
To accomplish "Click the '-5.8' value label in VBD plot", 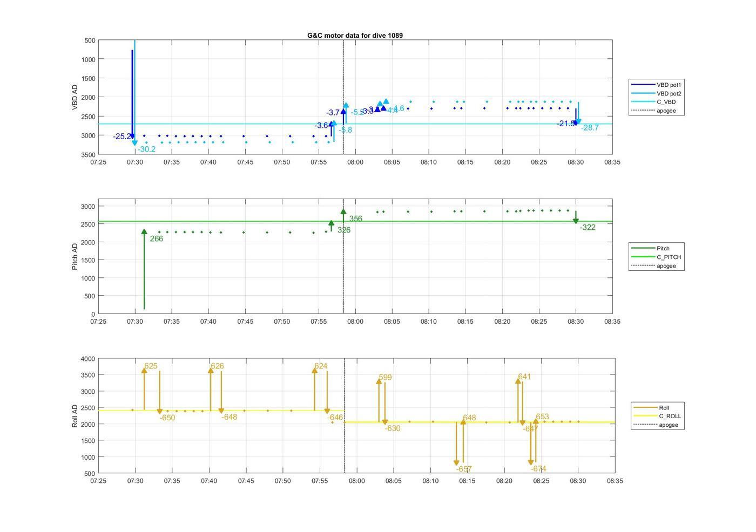I will (346, 130).
